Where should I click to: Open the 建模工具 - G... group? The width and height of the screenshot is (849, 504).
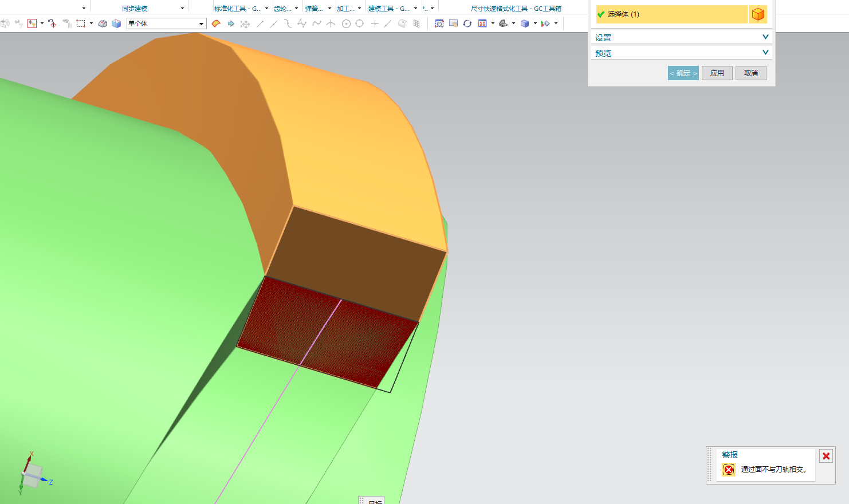click(389, 9)
